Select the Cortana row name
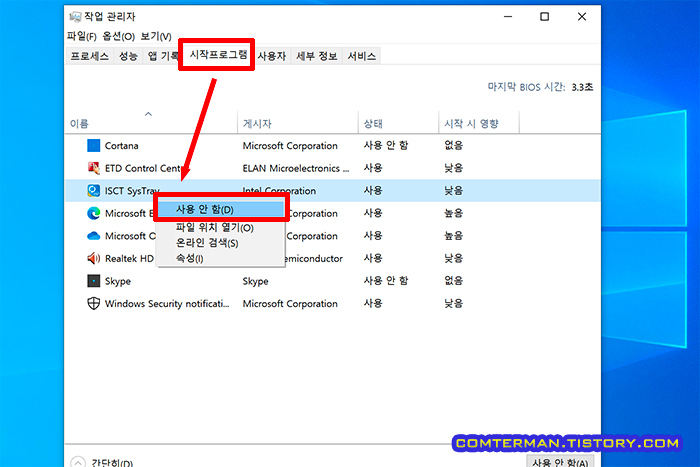The height and width of the screenshot is (467, 700). tap(121, 146)
